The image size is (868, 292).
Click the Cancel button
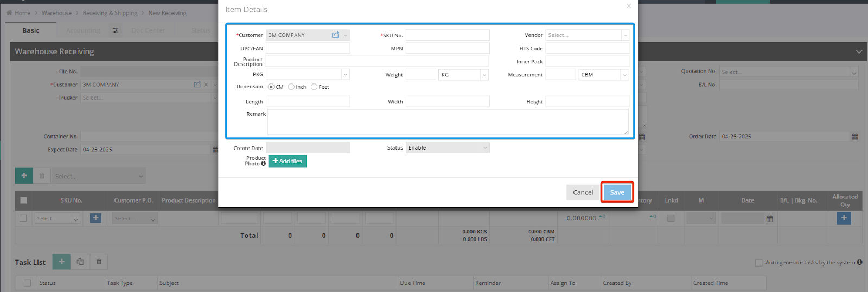[x=583, y=192]
